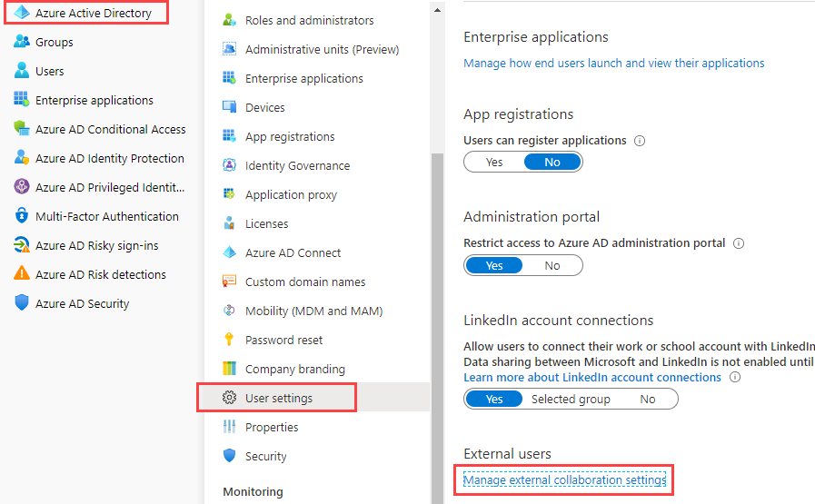This screenshot has height=504, width=815.
Task: Click 'Manage how end users launch' link
Action: coord(613,63)
